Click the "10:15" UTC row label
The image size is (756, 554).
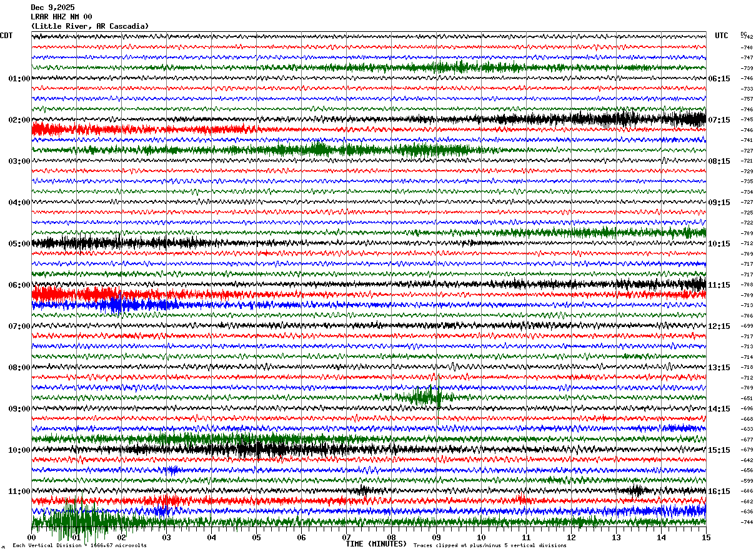point(719,244)
